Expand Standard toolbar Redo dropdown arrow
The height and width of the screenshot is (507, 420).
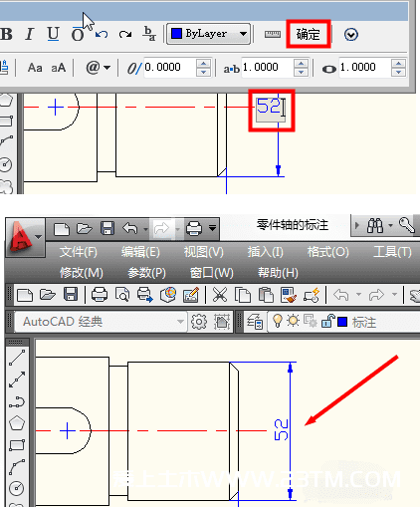(394, 294)
